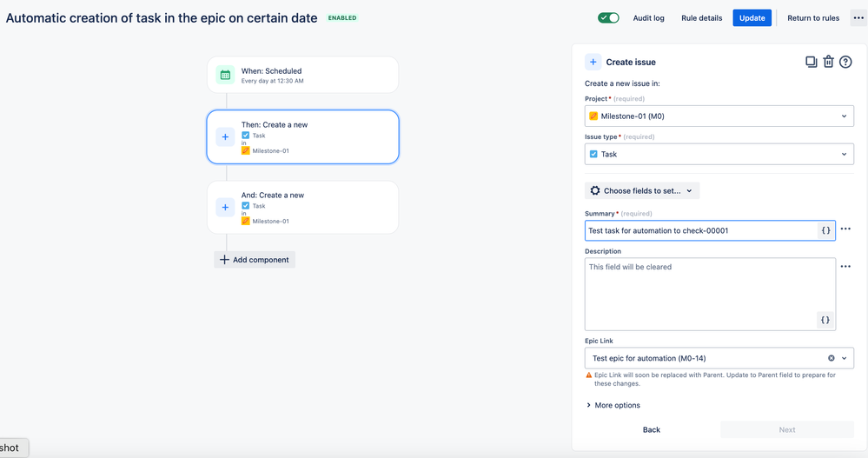Screen dimensions: 868x458
Task: Open Description field more options ellipsis
Action: [x=845, y=267]
